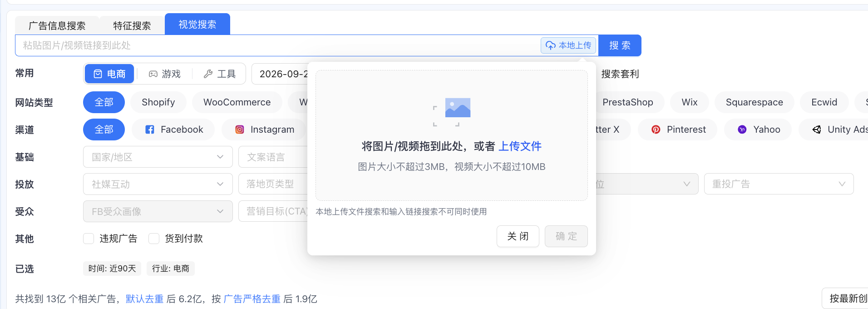Click the Yahoo logo icon

pos(742,130)
